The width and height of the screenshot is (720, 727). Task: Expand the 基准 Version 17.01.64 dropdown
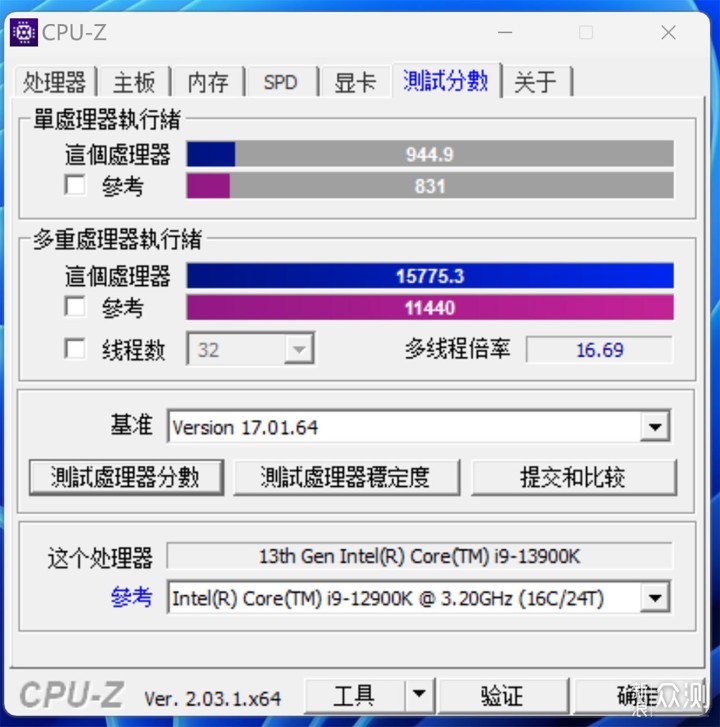[654, 426]
